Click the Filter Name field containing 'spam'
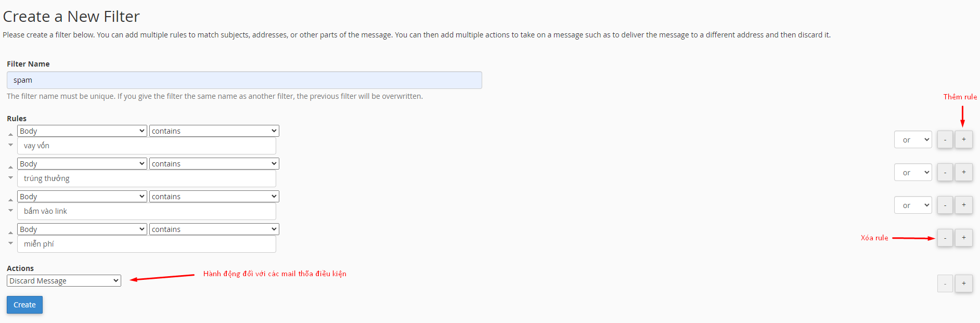This screenshot has width=980, height=323. coord(244,80)
